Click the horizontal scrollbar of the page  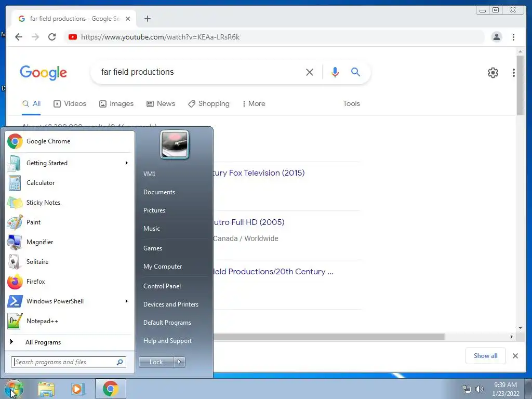pyautogui.click(x=329, y=337)
